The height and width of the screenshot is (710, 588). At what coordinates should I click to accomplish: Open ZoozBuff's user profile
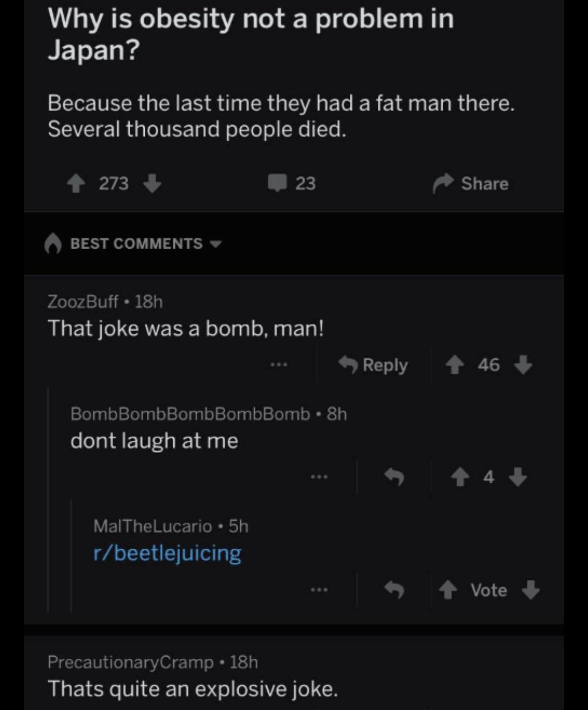click(x=82, y=301)
